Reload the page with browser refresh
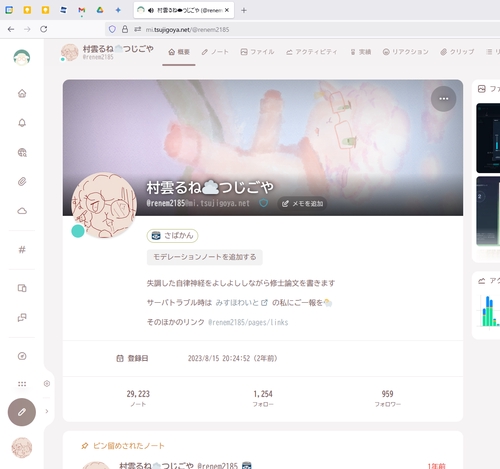 (x=44, y=29)
